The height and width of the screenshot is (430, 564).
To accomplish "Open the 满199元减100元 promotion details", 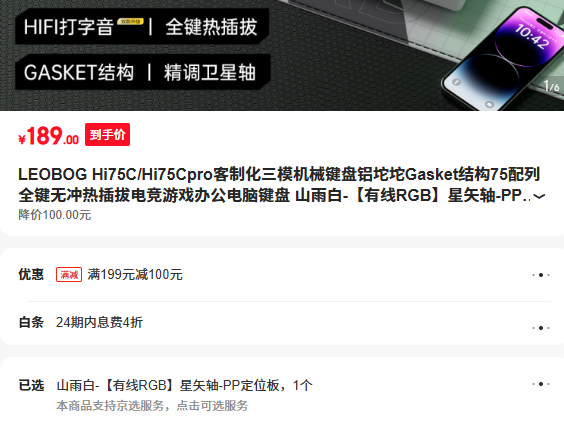I will pyautogui.click(x=135, y=275).
